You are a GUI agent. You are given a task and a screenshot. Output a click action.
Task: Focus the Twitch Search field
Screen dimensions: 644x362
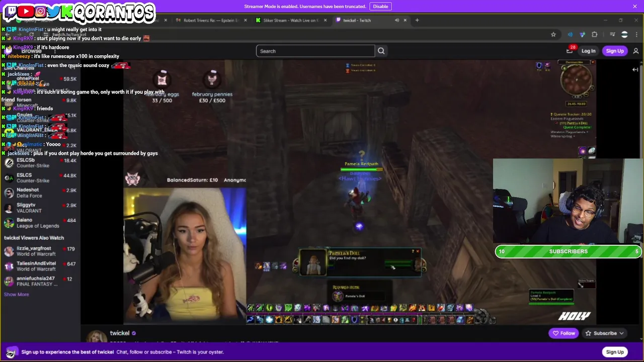(315, 51)
